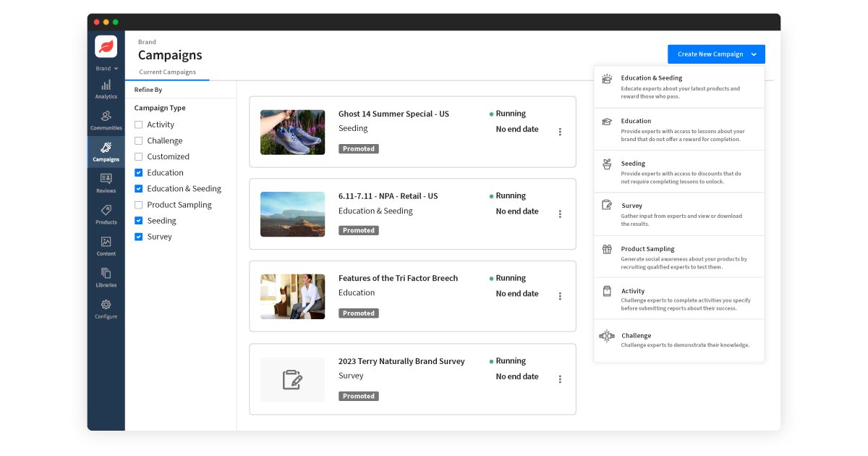
Task: Open Communities from the sidebar
Action: tap(106, 120)
